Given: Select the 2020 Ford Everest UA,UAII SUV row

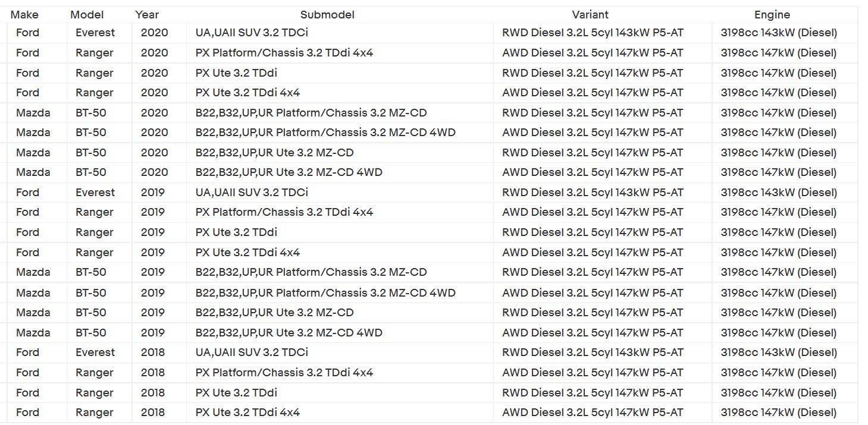Looking at the screenshot, I should pyautogui.click(x=433, y=33).
